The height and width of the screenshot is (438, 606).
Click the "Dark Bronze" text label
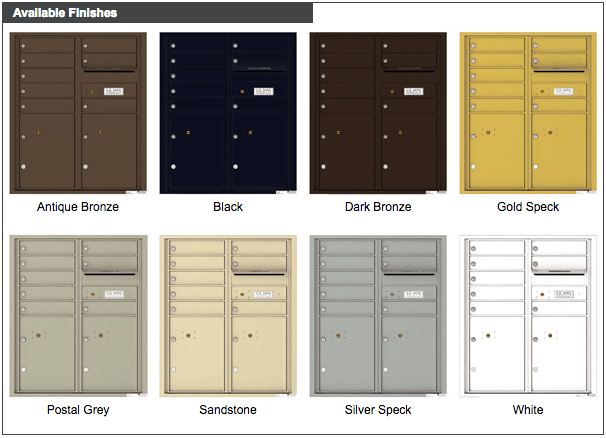(x=378, y=207)
